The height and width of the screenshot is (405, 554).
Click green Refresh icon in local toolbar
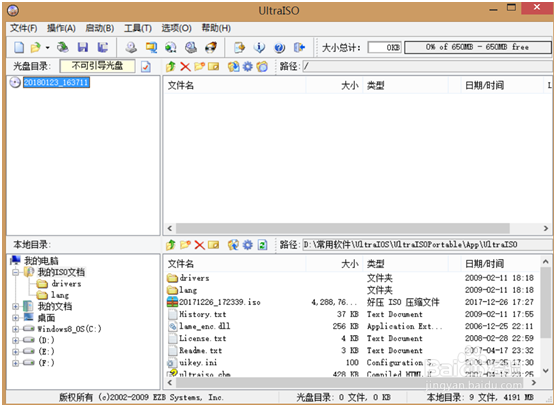click(262, 245)
